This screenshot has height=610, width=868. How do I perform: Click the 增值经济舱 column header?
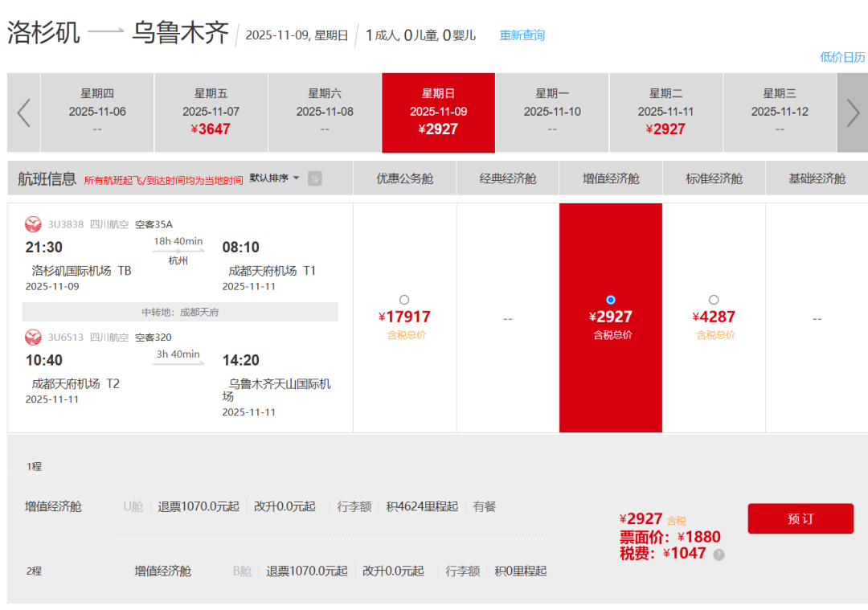[611, 178]
